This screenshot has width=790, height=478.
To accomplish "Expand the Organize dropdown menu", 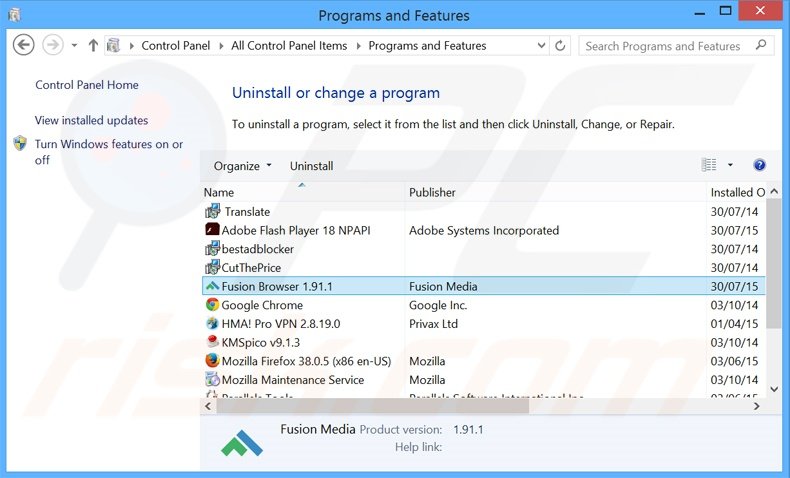I will tap(243, 166).
